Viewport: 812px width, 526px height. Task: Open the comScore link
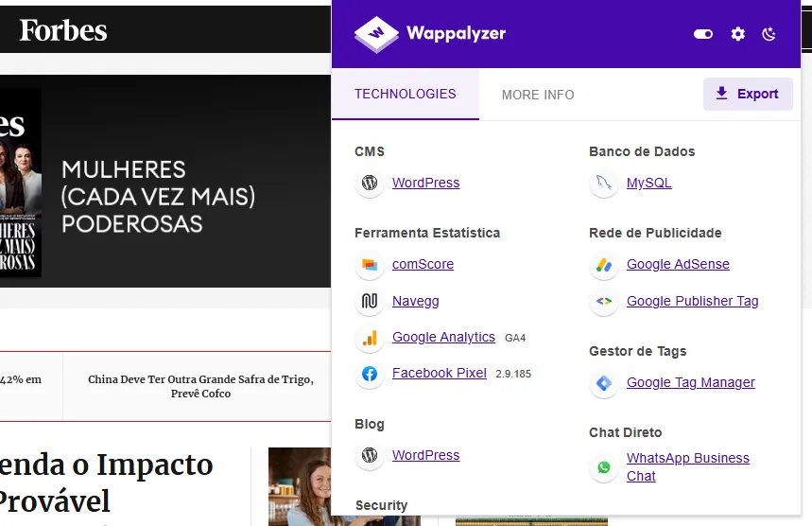coord(423,264)
